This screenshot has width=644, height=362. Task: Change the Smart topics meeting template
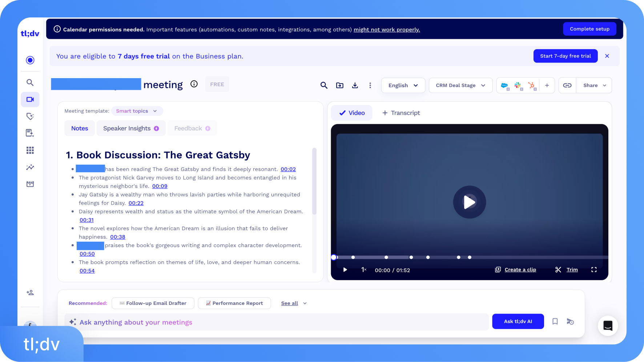coord(137,111)
